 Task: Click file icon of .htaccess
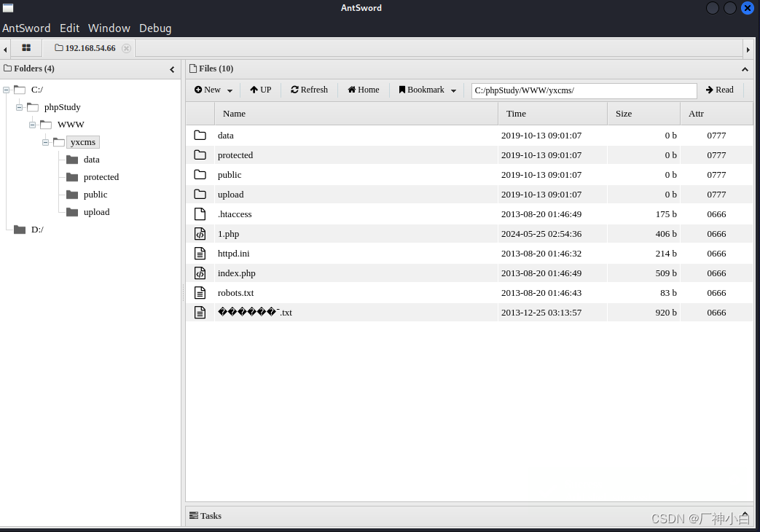coord(200,214)
